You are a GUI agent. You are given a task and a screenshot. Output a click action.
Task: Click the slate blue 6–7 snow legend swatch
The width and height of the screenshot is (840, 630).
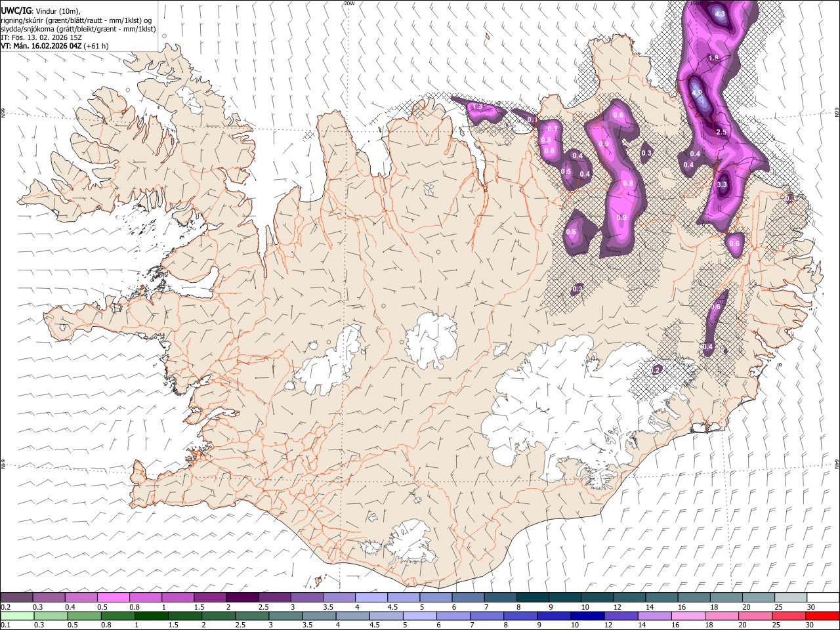click(468, 598)
